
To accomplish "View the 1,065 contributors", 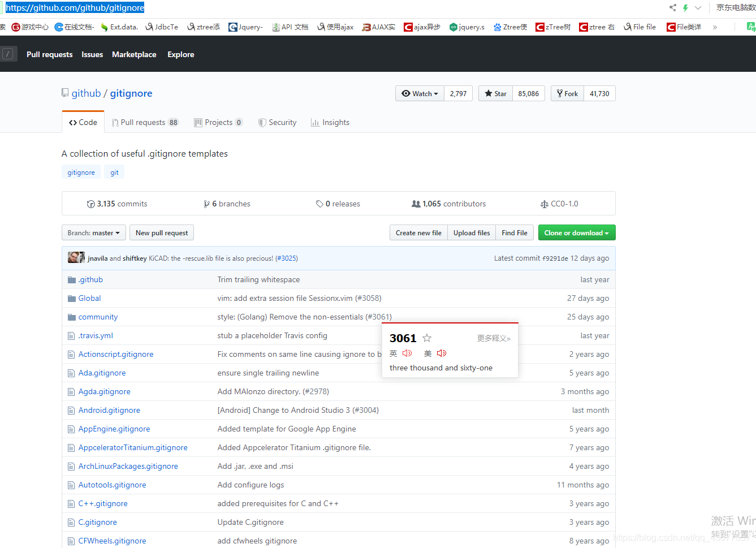I will coord(449,204).
